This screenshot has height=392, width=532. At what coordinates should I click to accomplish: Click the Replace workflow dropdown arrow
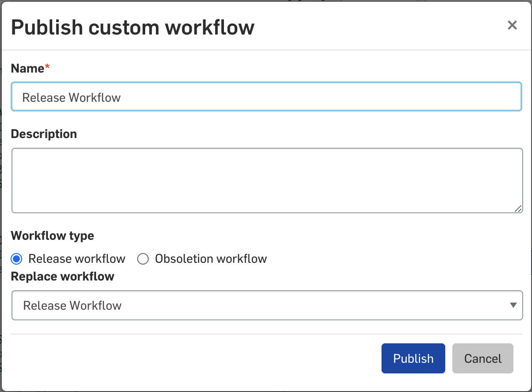(513, 305)
